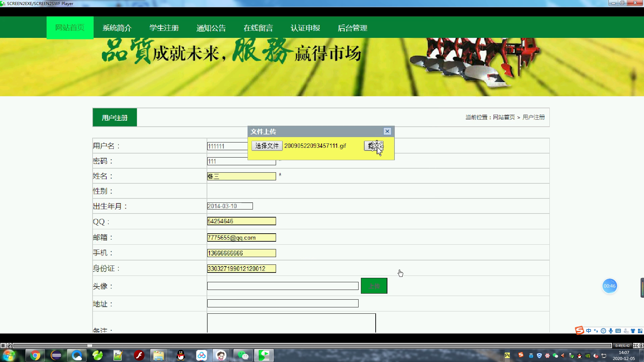Open Adobe Flash from the taskbar
644x362 pixels.
pyautogui.click(x=139, y=355)
